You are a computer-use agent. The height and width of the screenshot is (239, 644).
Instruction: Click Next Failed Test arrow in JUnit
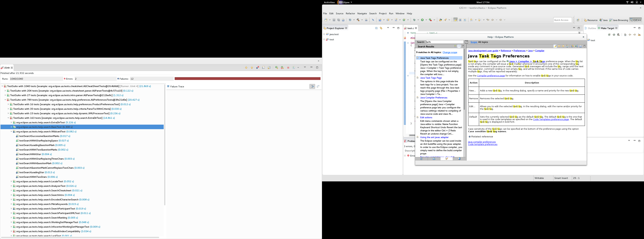[246, 68]
